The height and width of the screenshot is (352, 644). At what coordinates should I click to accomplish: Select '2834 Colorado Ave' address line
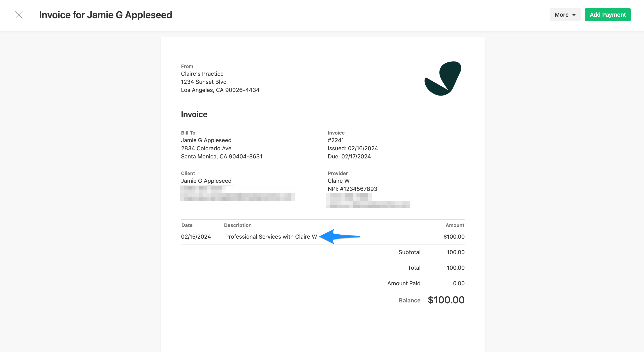click(206, 148)
